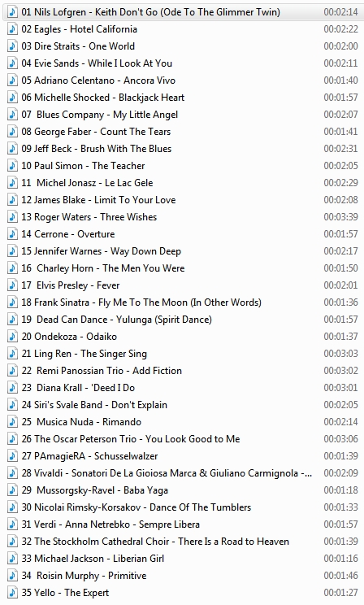Click the file icon next to Roger Waters Three Wishes
364x605 pixels.
(x=12, y=217)
